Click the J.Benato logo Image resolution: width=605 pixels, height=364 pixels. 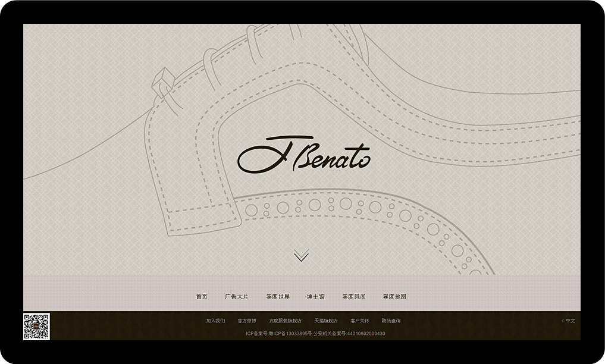pyautogui.click(x=303, y=156)
